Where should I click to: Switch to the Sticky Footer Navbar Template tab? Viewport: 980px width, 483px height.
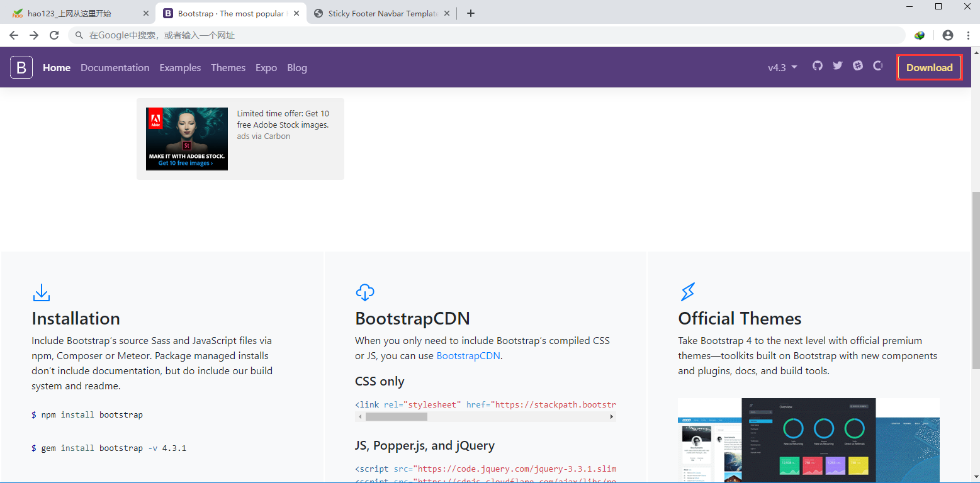pyautogui.click(x=381, y=13)
